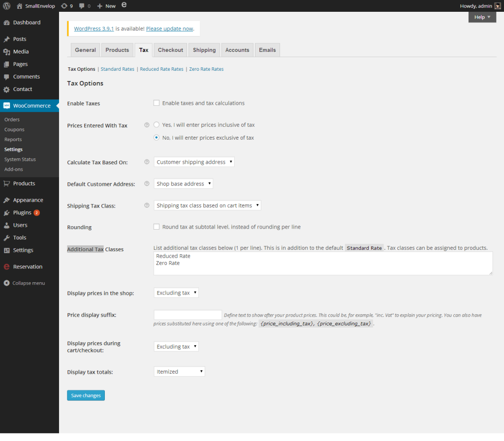Click Save changes button
Image resolution: width=504 pixels, height=441 pixels.
pos(86,395)
